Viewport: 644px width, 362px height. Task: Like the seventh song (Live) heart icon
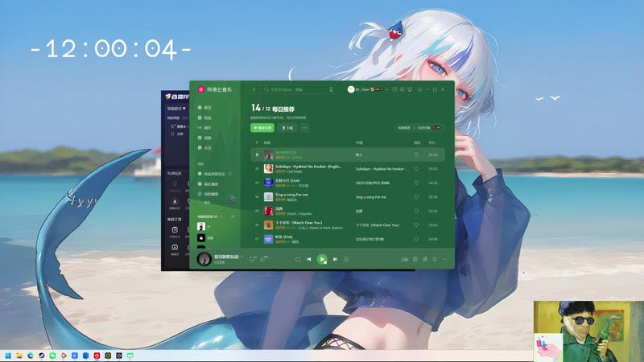tap(416, 239)
